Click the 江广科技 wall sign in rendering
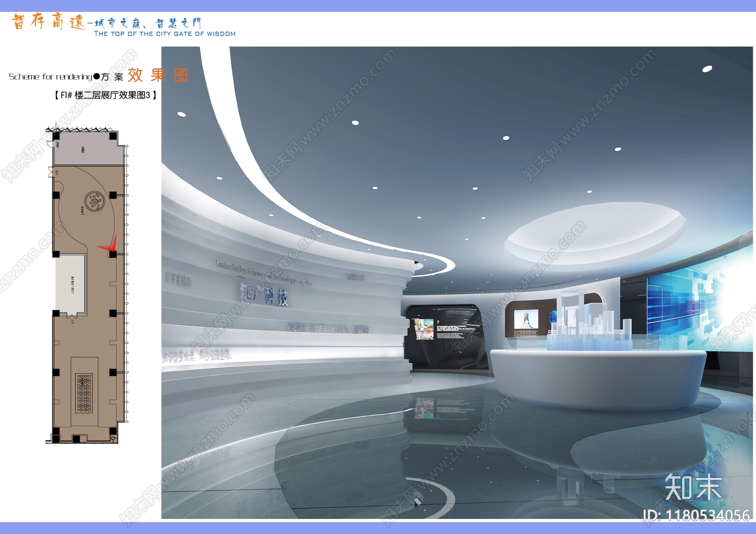The height and width of the screenshot is (534, 756). coord(264,294)
